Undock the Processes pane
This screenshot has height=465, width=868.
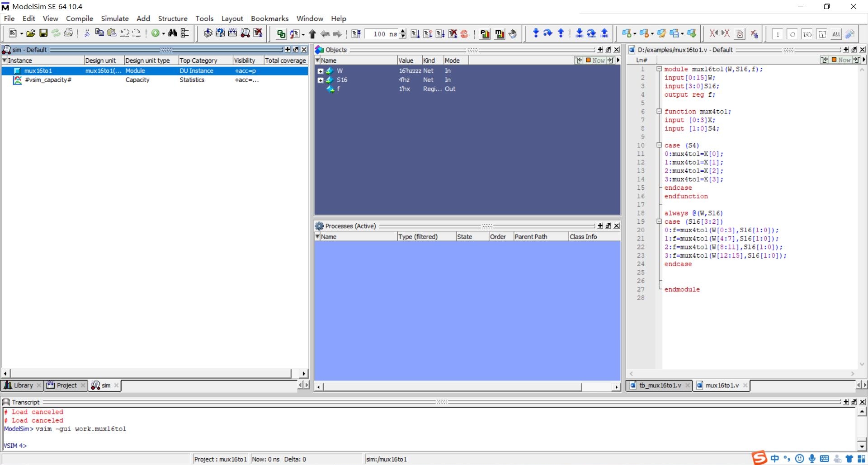pos(608,225)
